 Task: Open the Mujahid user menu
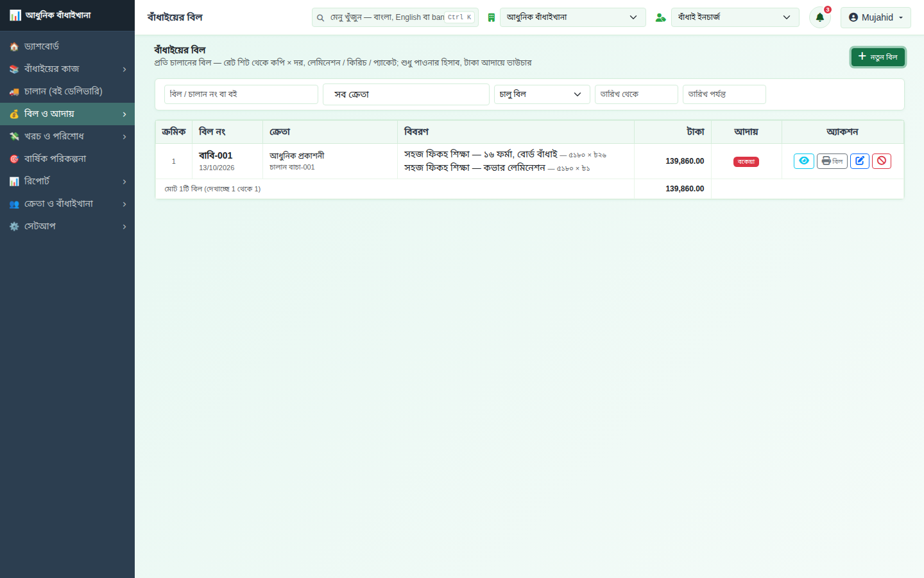click(x=876, y=17)
